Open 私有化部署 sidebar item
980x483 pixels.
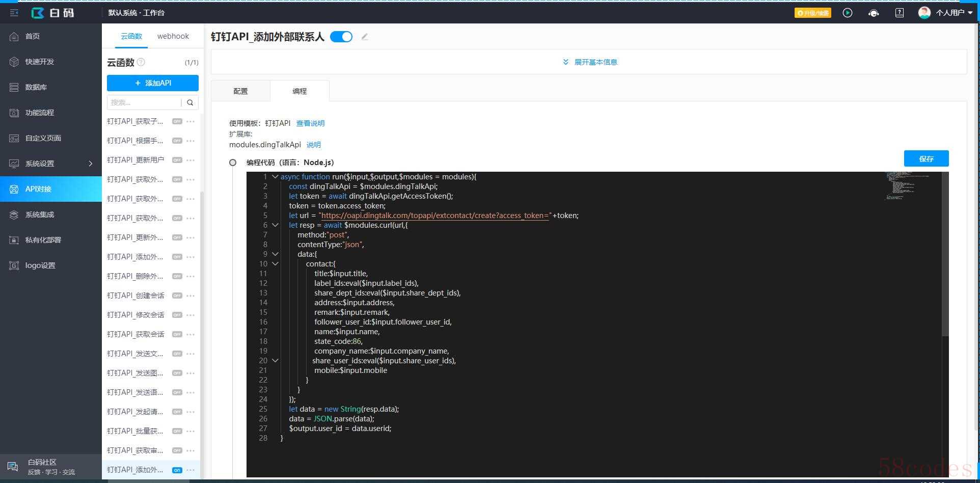51,240
